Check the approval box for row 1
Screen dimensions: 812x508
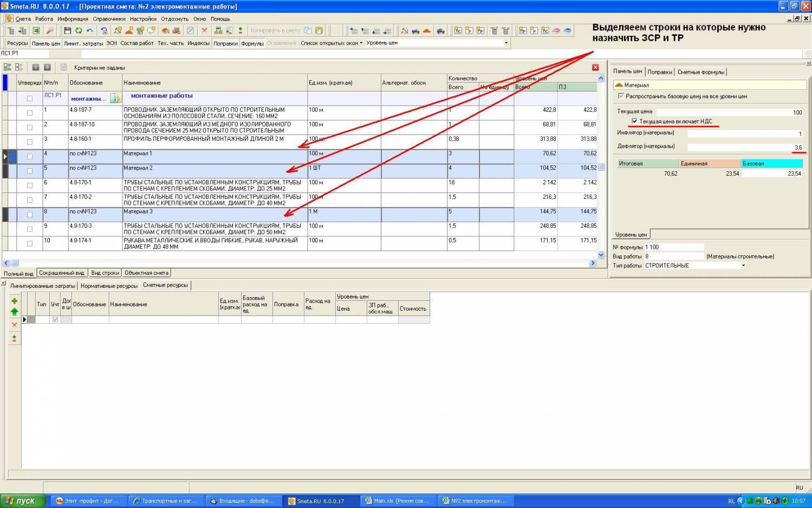coord(30,113)
